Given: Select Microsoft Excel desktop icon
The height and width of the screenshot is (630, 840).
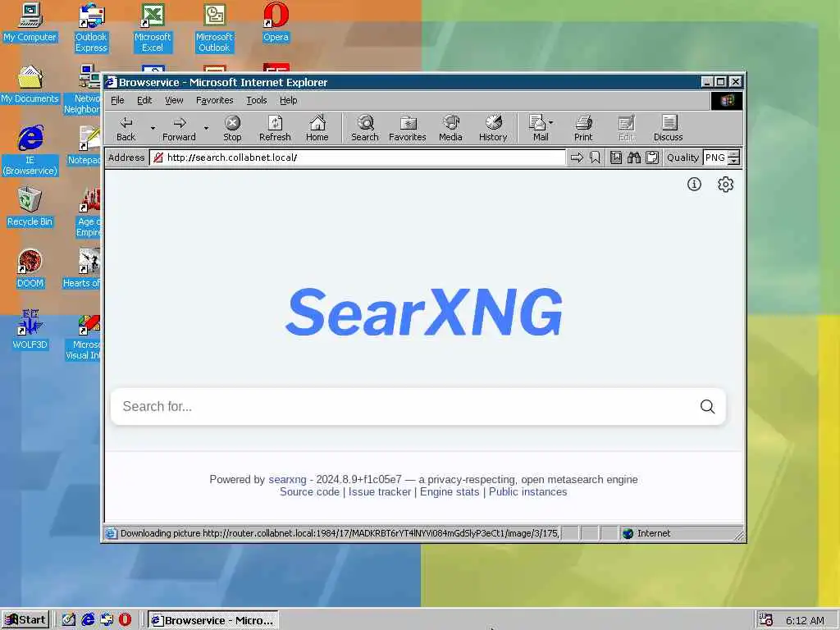Looking at the screenshot, I should coord(153,27).
